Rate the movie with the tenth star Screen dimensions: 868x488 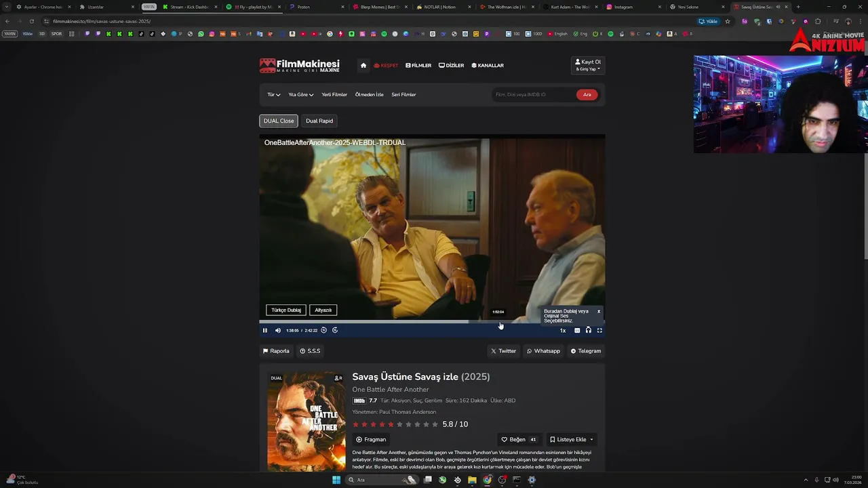(x=435, y=424)
